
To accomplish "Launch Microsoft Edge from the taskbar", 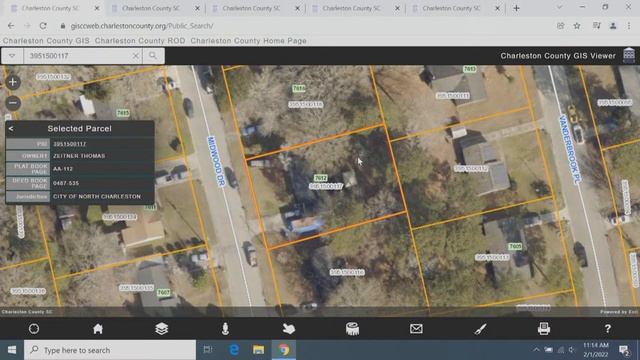I will point(234,350).
